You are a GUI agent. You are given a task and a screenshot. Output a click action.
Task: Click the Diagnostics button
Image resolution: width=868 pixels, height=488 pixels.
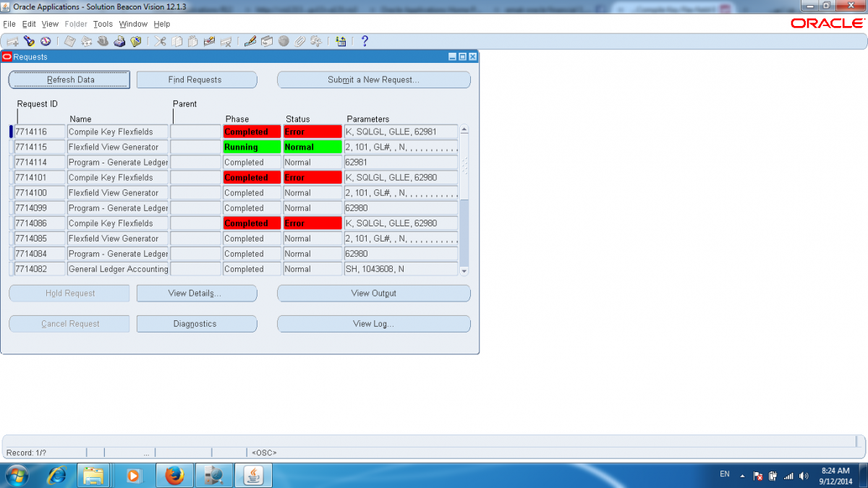pos(196,324)
